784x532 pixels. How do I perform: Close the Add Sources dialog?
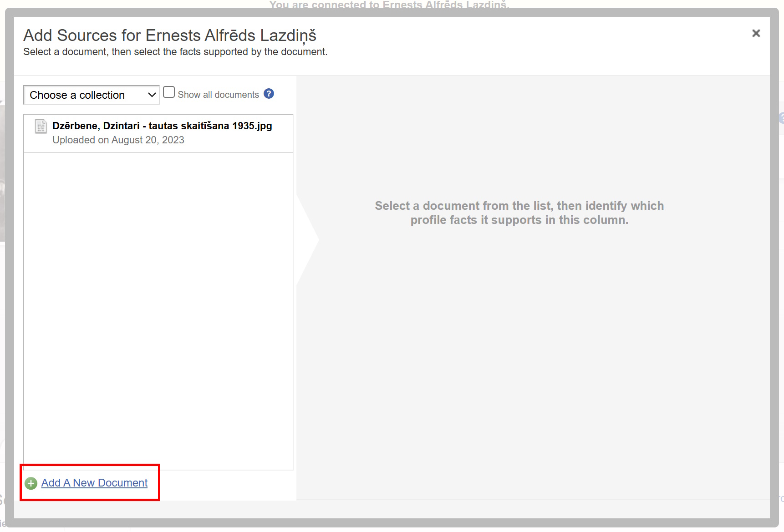coord(756,33)
